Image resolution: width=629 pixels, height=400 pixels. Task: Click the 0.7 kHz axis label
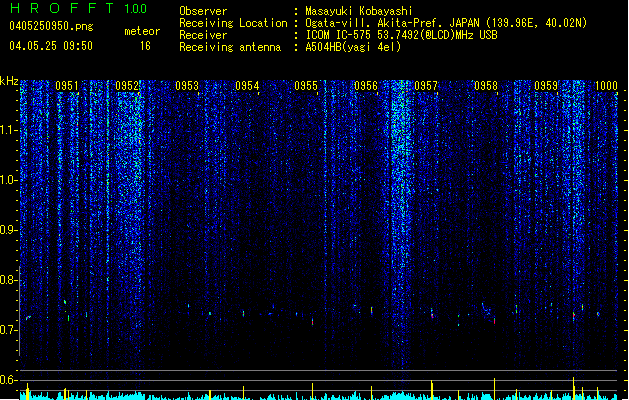(x=8, y=330)
